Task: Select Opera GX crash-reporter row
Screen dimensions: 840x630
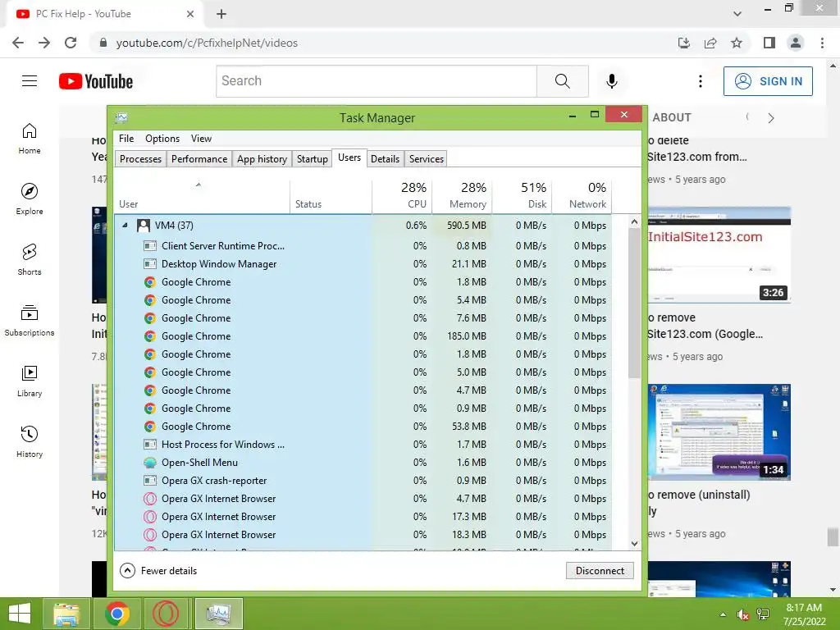Action: pyautogui.click(x=363, y=481)
